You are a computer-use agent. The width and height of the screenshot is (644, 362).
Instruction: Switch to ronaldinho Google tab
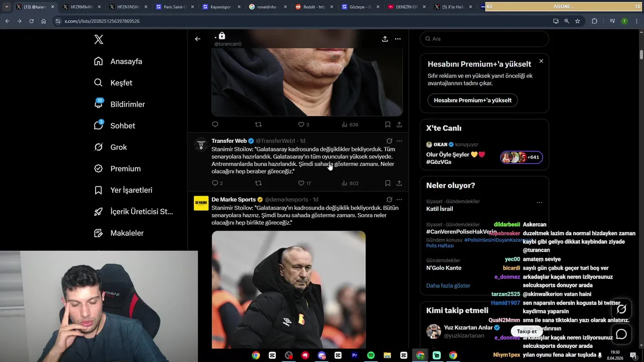pos(267,7)
